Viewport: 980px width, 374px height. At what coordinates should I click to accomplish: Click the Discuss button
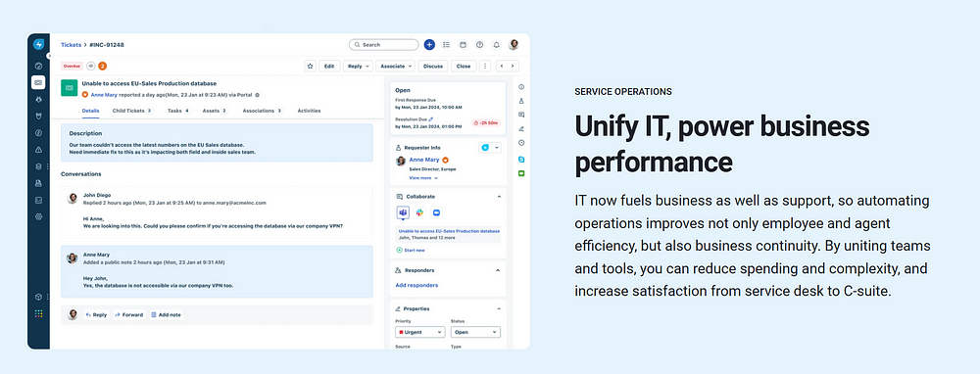[432, 66]
